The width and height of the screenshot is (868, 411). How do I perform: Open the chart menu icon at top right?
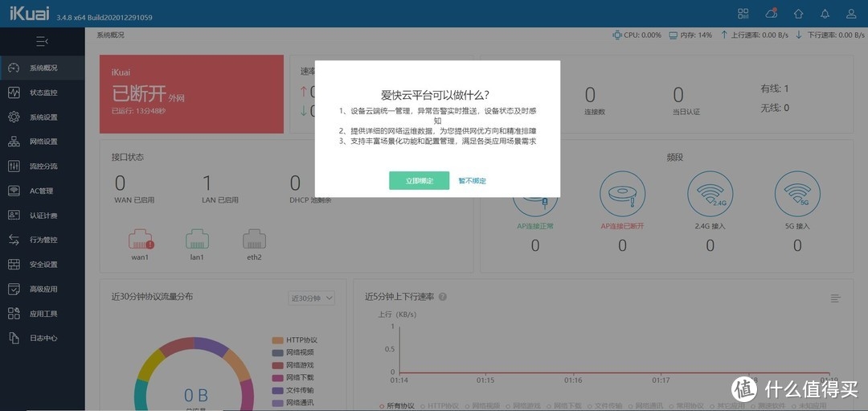click(x=836, y=298)
